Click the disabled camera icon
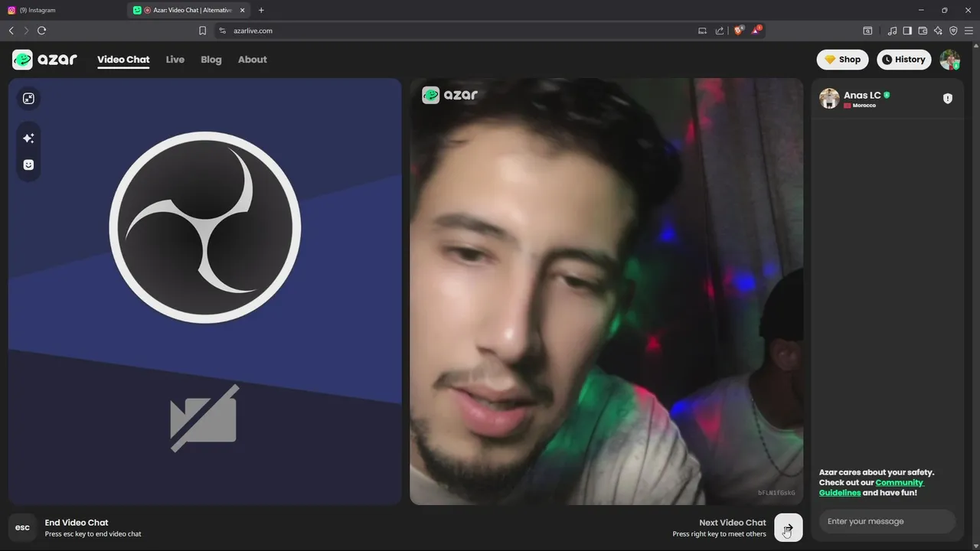This screenshot has height=551, width=980. (204, 418)
